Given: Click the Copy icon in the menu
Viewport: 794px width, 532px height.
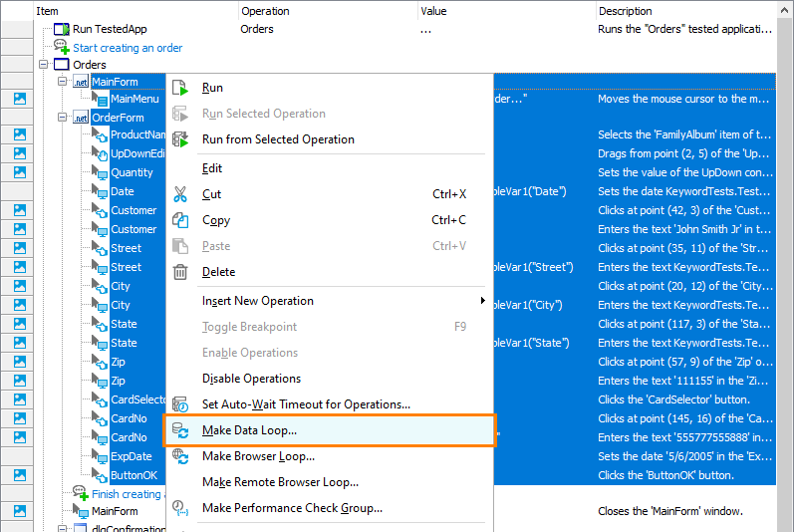Looking at the screenshot, I should 180,220.
